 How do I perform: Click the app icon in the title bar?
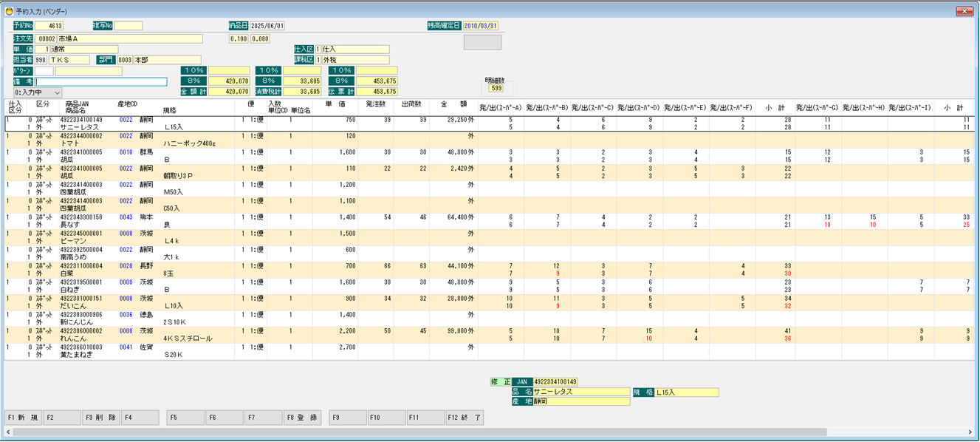[9, 11]
